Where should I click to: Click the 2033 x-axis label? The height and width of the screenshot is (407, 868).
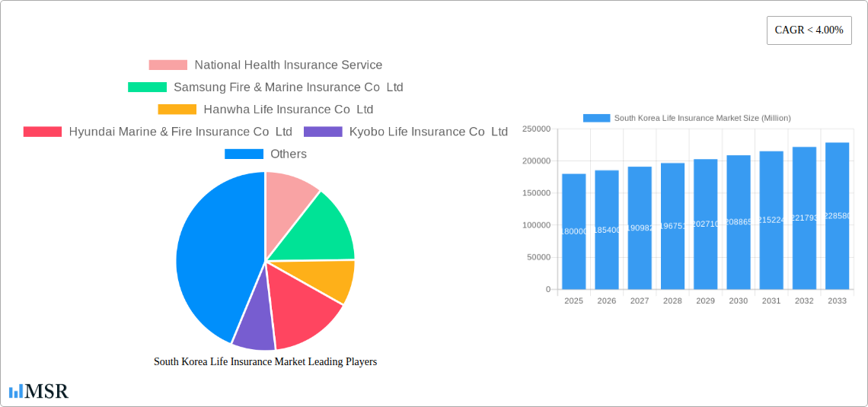[837, 300]
